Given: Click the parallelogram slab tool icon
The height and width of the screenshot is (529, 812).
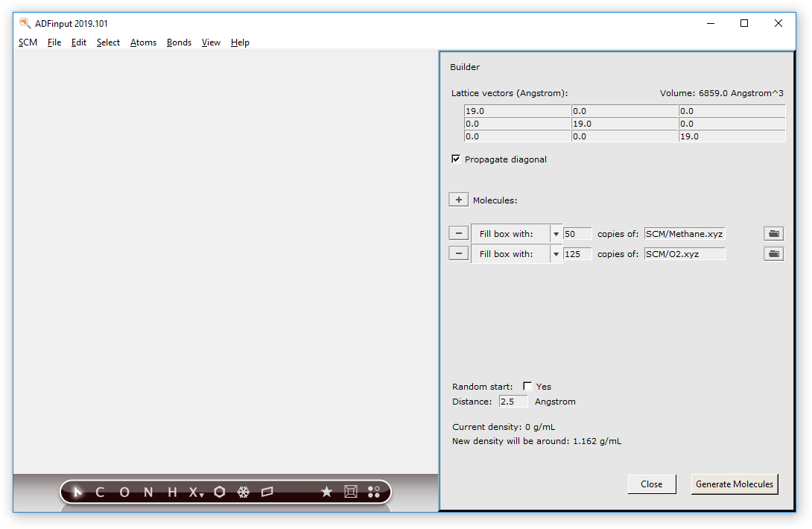Looking at the screenshot, I should tap(267, 492).
